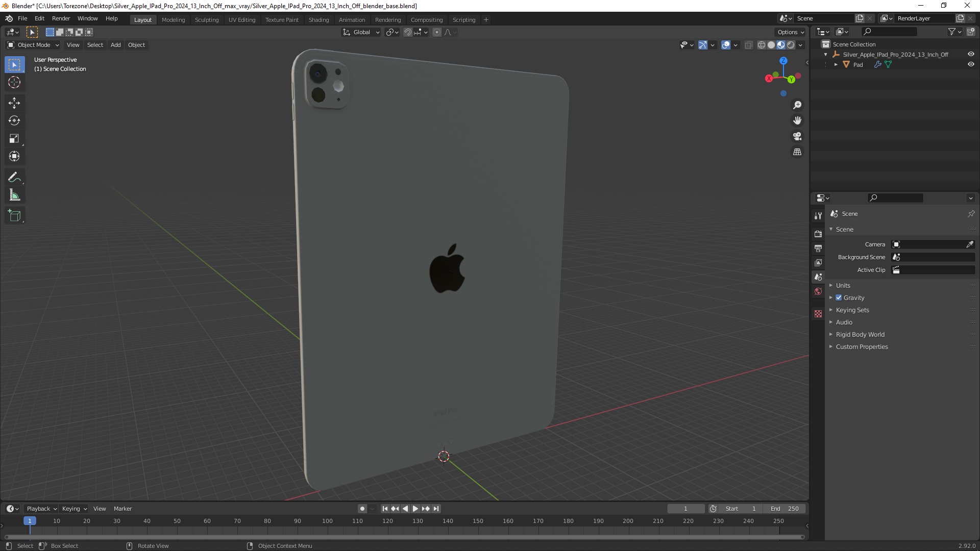Switch to solid viewport shading
Image resolution: width=980 pixels, height=551 pixels.
(771, 45)
